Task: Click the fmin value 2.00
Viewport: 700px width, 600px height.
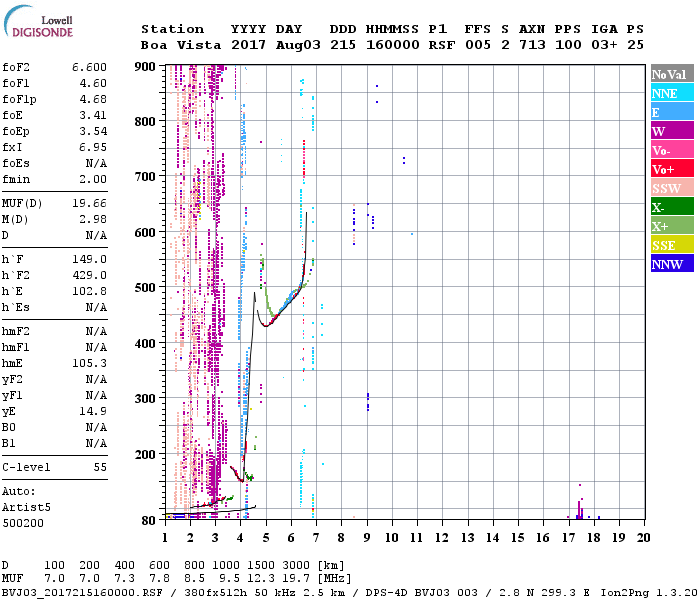Action: 93,179
